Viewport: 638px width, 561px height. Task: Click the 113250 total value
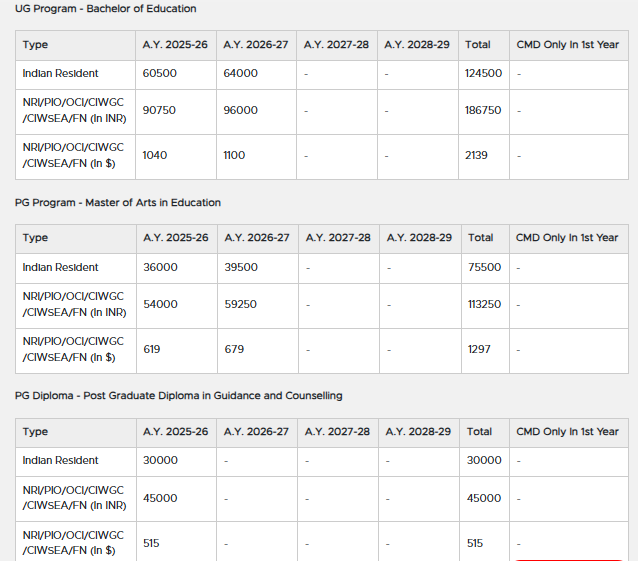pos(485,305)
